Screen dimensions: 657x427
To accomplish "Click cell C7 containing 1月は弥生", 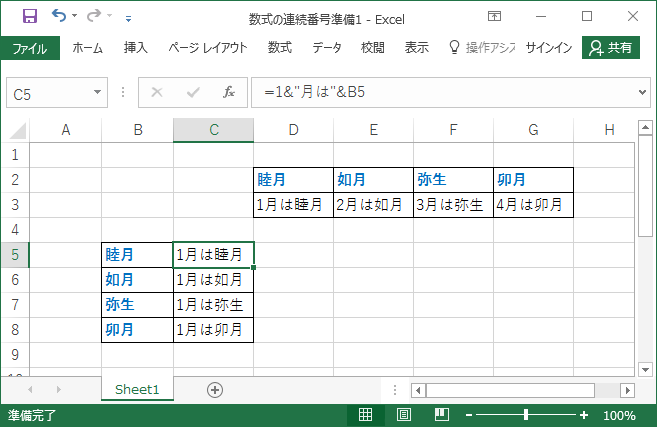I will click(x=214, y=305).
